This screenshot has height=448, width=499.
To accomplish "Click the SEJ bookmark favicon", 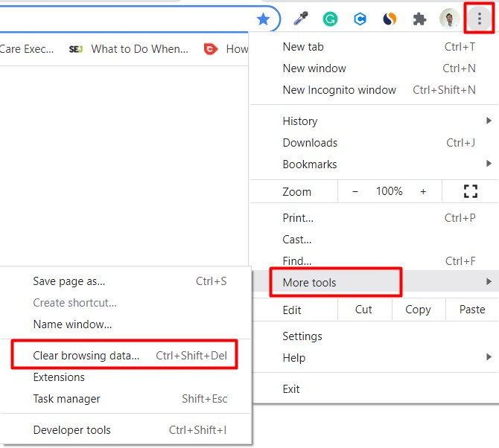I will pyautogui.click(x=76, y=49).
